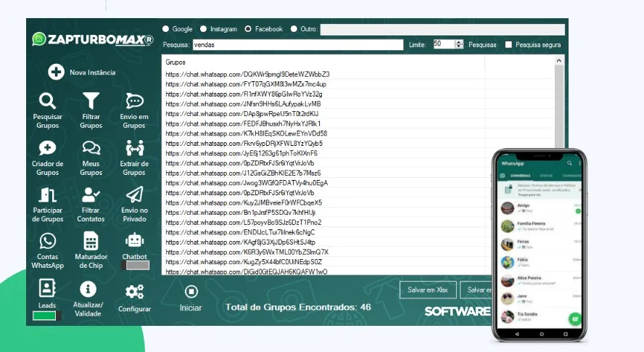Open Filtrar Grupos funnel tool
Viewport: 644px width, 352px height.
[x=91, y=110]
